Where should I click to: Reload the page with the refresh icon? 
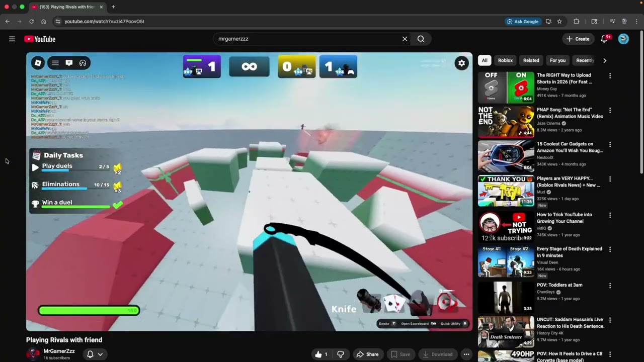click(x=31, y=21)
